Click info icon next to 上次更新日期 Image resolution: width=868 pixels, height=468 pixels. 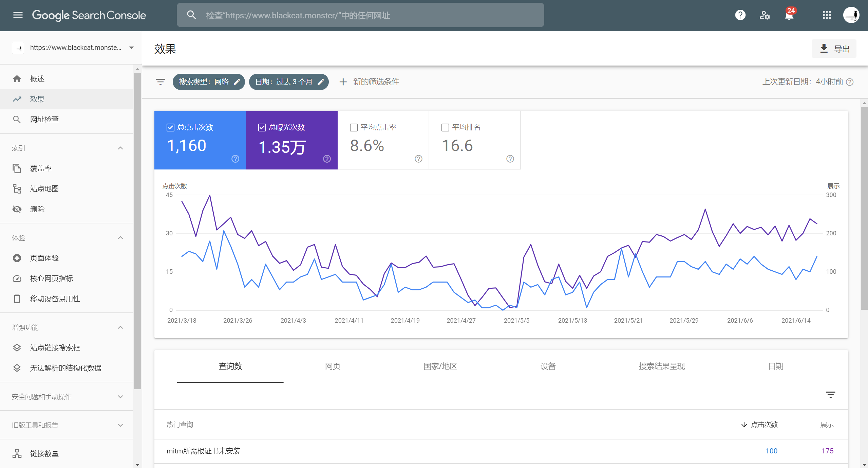click(850, 82)
